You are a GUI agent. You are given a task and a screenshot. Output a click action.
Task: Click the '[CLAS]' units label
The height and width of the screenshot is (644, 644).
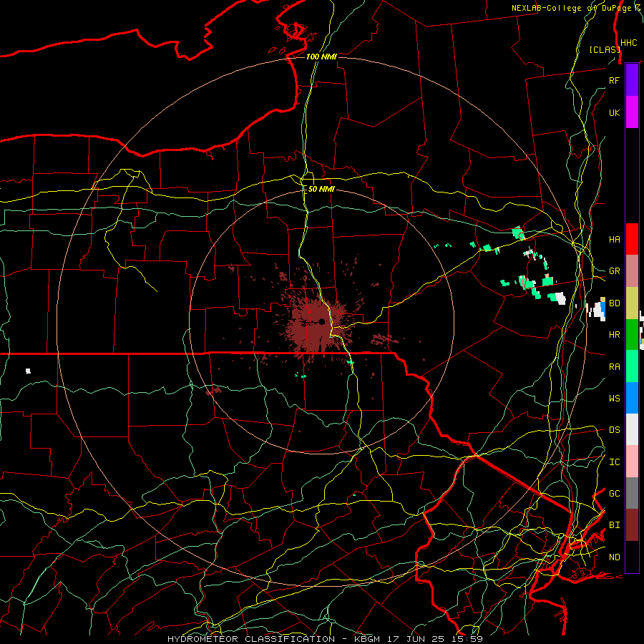click(604, 49)
